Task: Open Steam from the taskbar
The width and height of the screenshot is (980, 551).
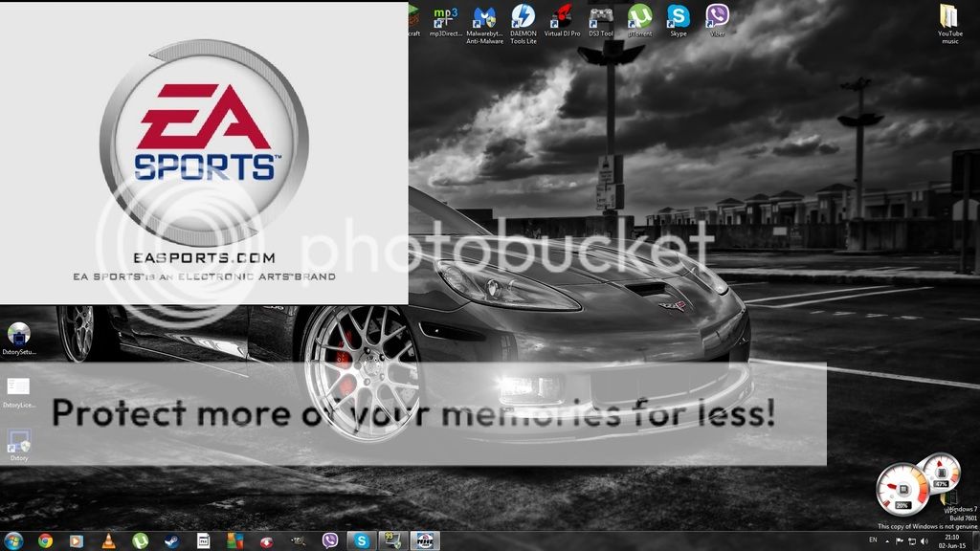Action: coord(171,540)
